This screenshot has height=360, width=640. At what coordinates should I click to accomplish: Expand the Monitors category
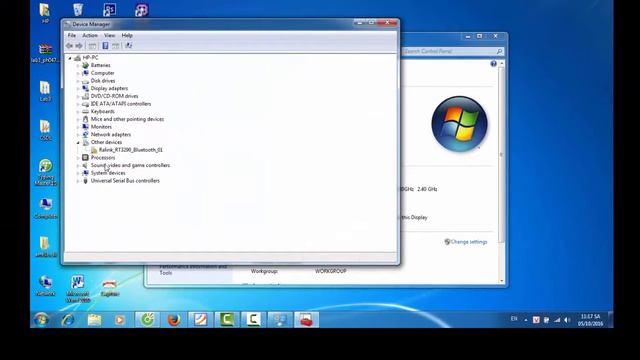(78, 127)
